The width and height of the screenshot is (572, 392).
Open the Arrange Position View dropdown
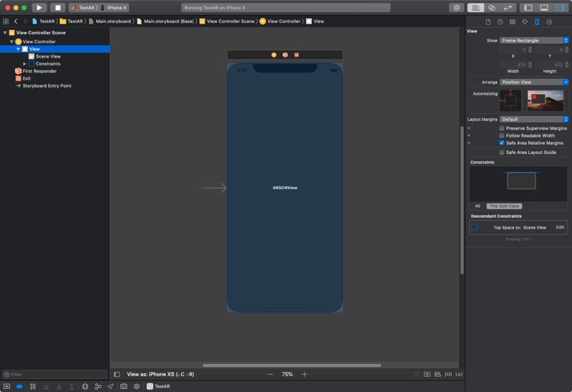click(534, 82)
